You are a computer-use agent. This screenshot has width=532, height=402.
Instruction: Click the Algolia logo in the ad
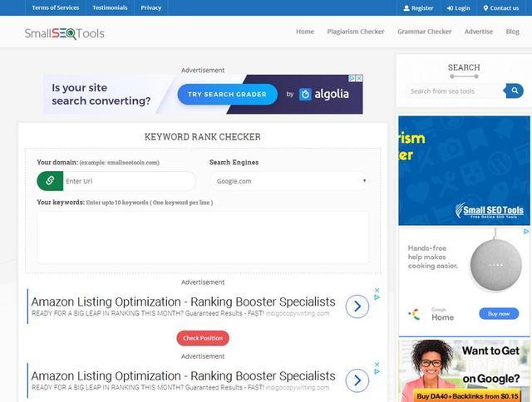(323, 94)
